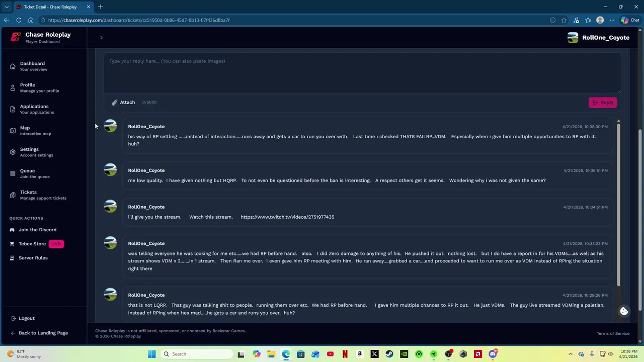The image size is (644, 362).
Task: Attach a file to the reply
Action: [x=123, y=102]
